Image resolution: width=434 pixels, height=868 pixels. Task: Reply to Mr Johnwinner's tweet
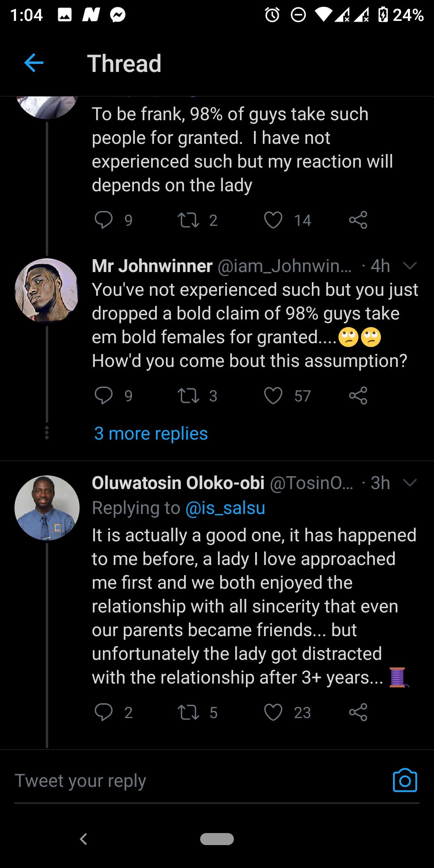coord(104,396)
